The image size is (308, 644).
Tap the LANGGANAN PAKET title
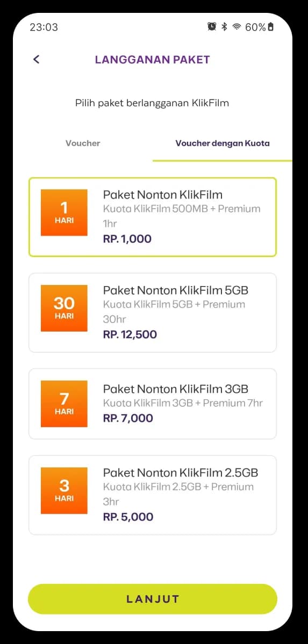click(153, 60)
